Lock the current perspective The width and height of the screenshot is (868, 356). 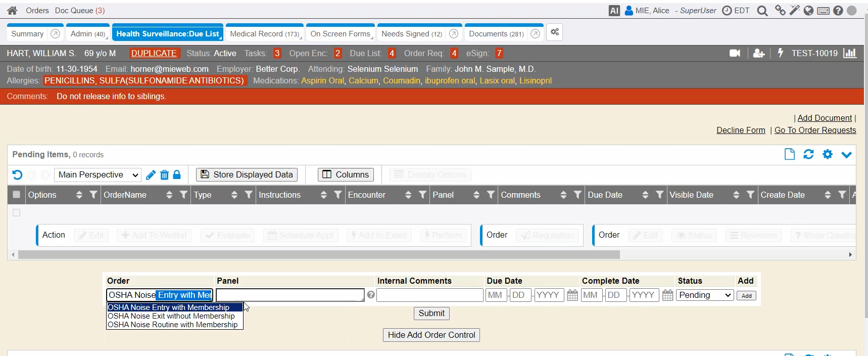click(177, 175)
